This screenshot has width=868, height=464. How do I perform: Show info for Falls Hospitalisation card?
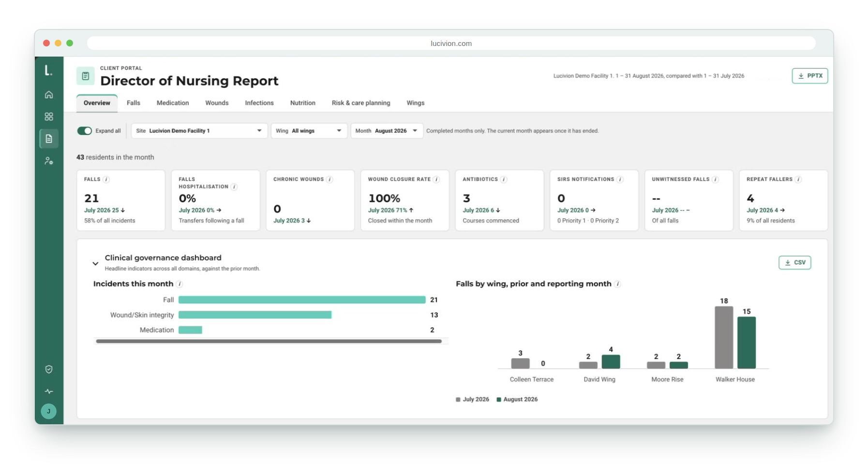234,187
